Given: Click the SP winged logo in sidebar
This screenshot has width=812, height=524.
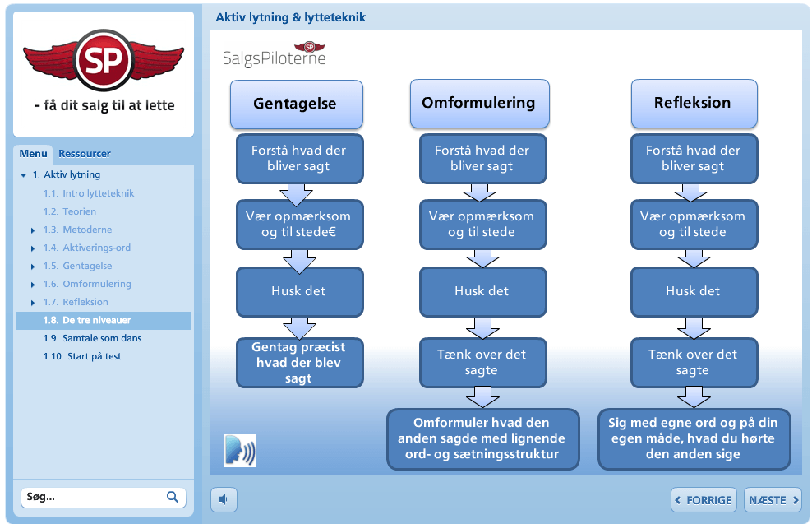Looking at the screenshot, I should click(104, 61).
